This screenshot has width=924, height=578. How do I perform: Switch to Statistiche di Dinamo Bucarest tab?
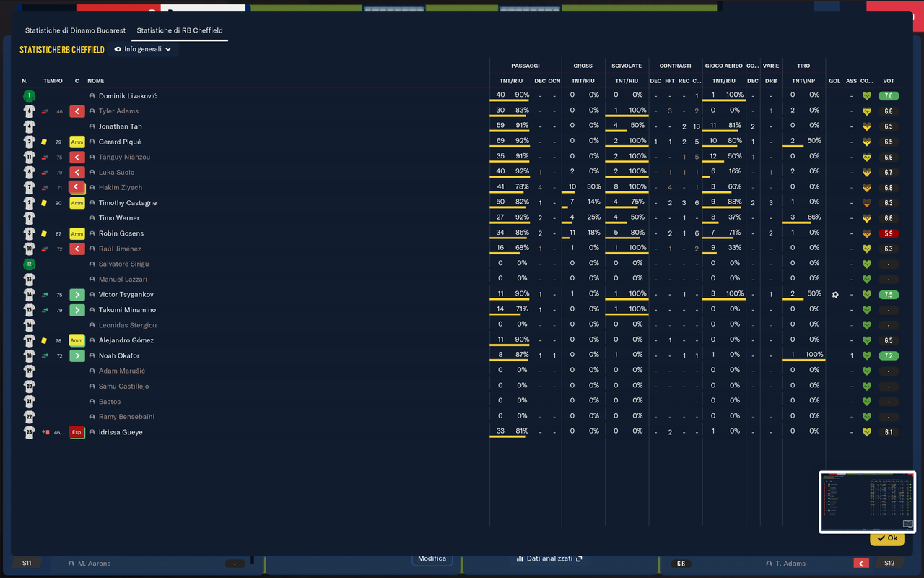(75, 30)
